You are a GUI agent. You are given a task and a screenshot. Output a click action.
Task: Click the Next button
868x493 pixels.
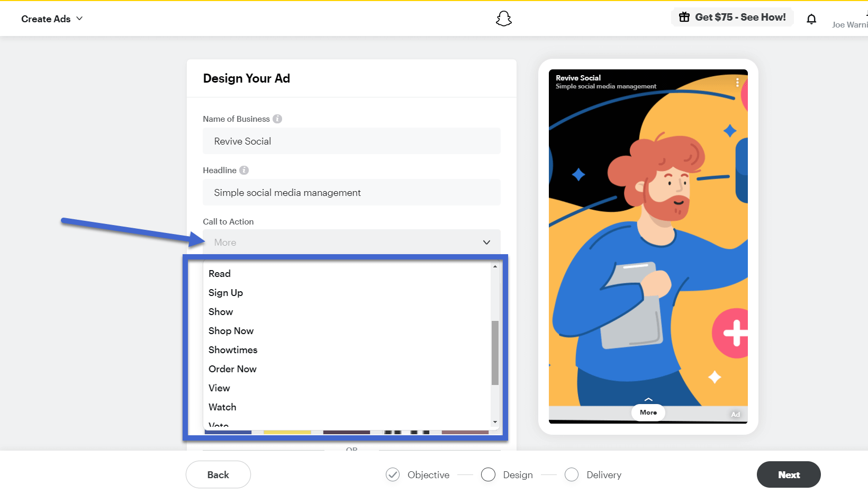tap(789, 474)
